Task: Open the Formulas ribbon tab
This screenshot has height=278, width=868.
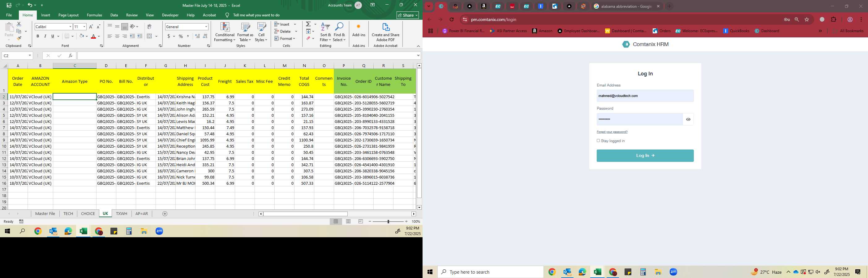Action: point(94,15)
